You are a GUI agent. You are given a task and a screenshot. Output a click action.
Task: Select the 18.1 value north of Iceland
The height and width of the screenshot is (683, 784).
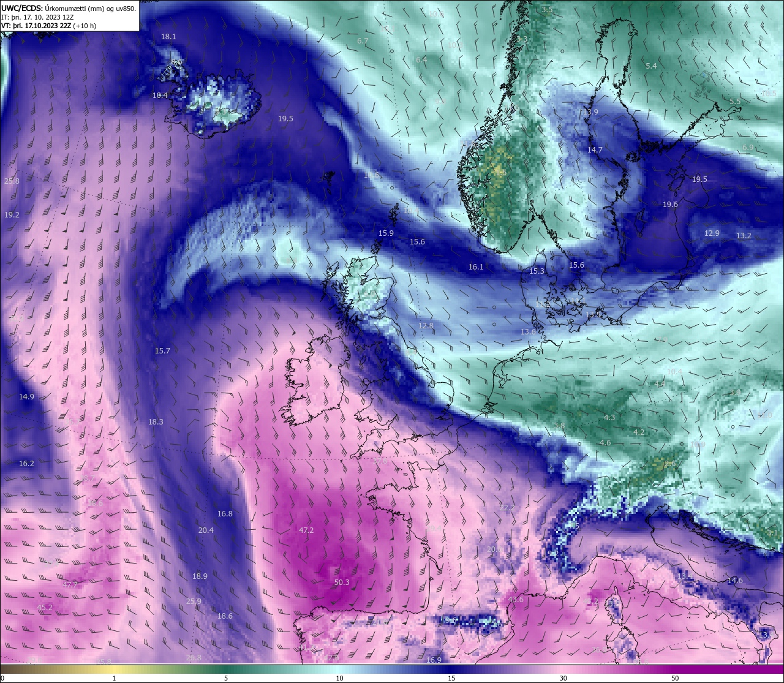[168, 37]
